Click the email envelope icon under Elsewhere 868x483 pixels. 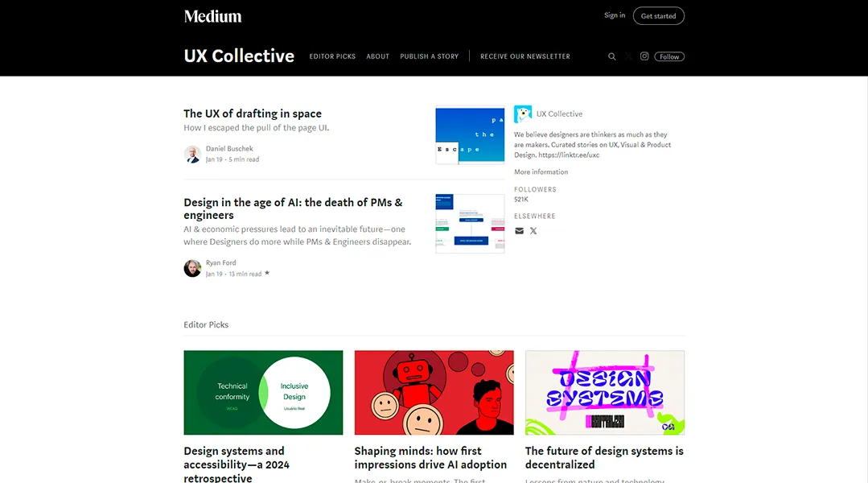519,231
